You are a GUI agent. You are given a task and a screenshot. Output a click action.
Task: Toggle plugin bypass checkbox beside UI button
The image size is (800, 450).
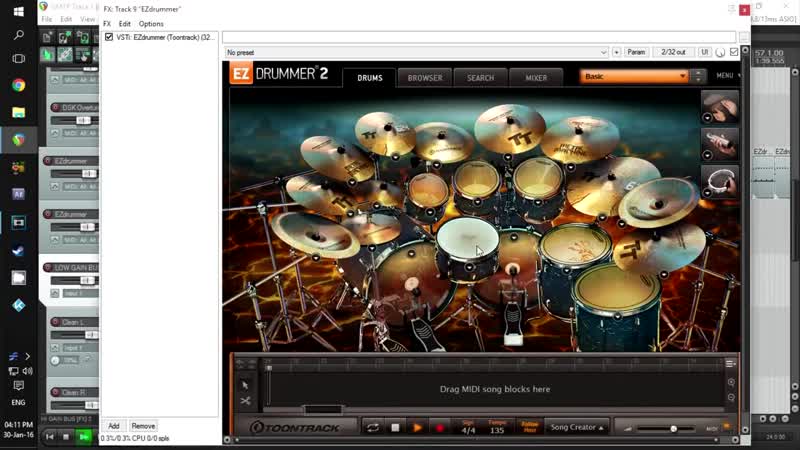pyautogui.click(x=734, y=52)
